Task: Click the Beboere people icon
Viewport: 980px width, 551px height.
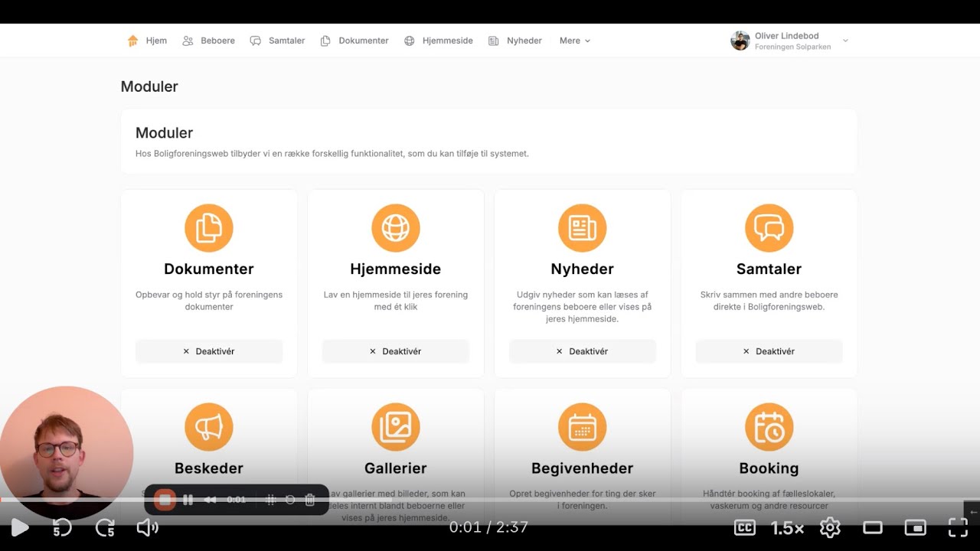Action: tap(188, 41)
